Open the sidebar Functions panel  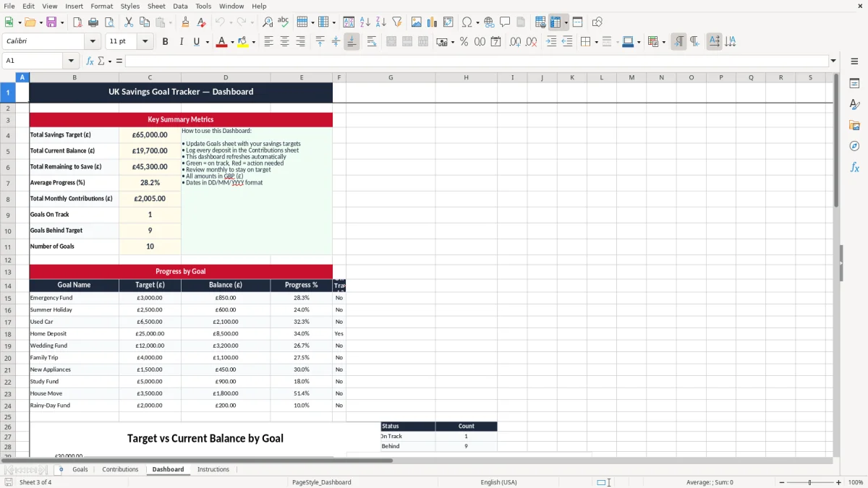(x=854, y=167)
